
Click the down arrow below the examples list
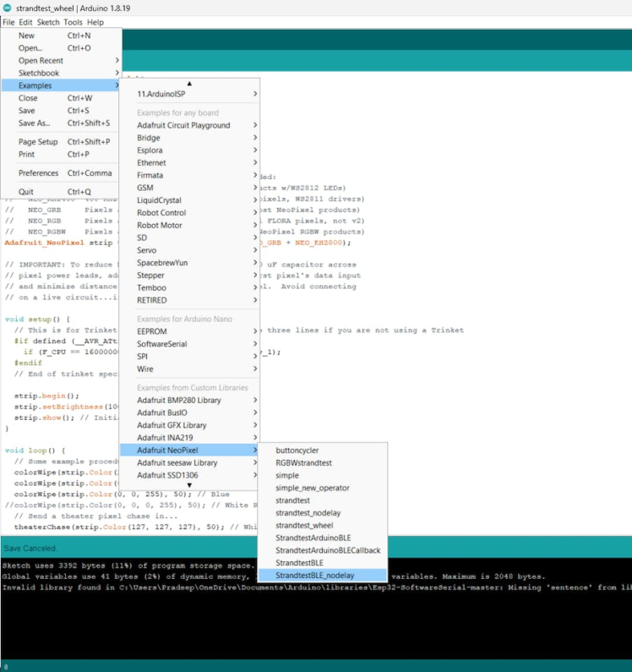pos(190,485)
